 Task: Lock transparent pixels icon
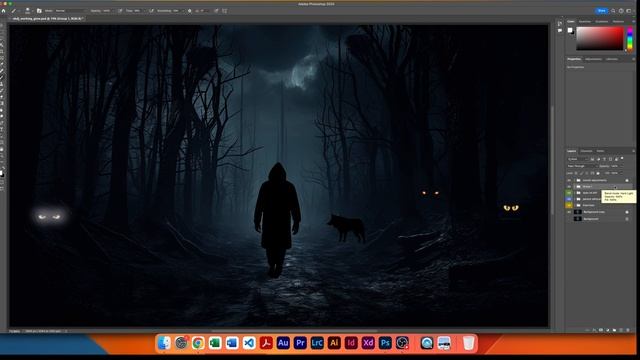576,173
